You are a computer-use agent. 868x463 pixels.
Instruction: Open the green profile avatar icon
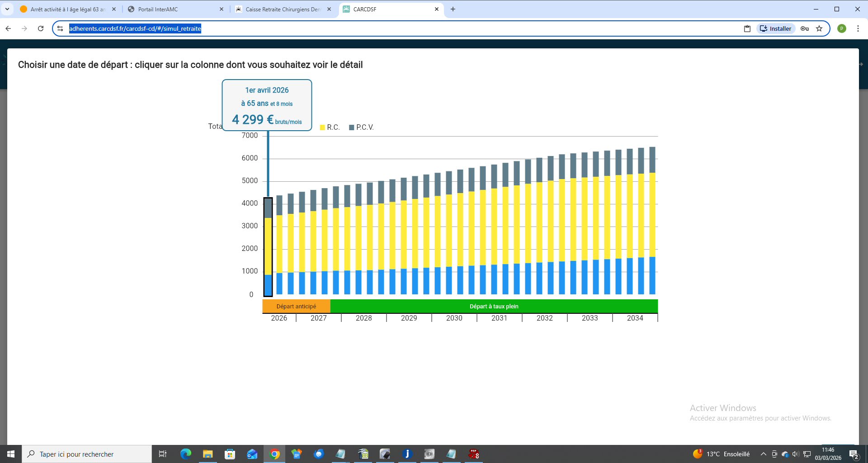click(x=842, y=28)
